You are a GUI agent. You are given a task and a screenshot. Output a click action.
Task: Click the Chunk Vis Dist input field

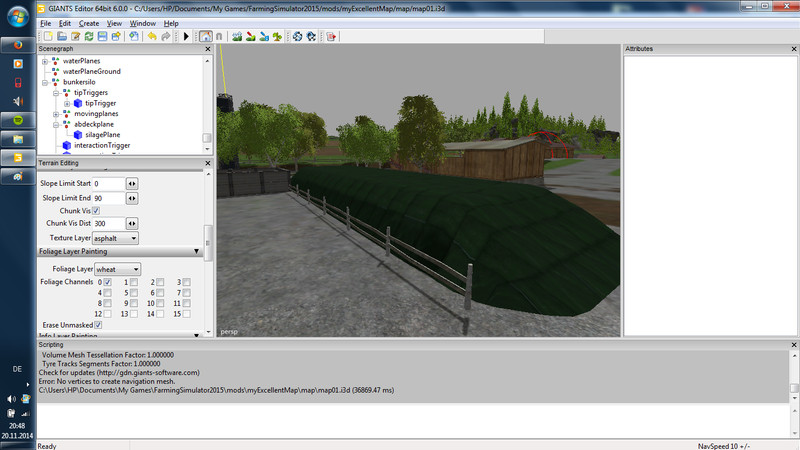pyautogui.click(x=109, y=223)
